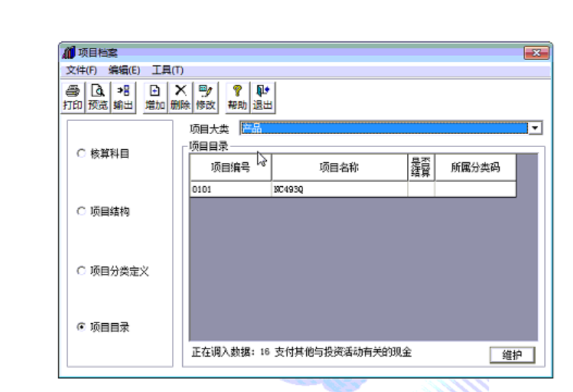Image resolution: width=573 pixels, height=392 pixels.
Task: Select the cell with code 0101
Action: pyautogui.click(x=231, y=189)
